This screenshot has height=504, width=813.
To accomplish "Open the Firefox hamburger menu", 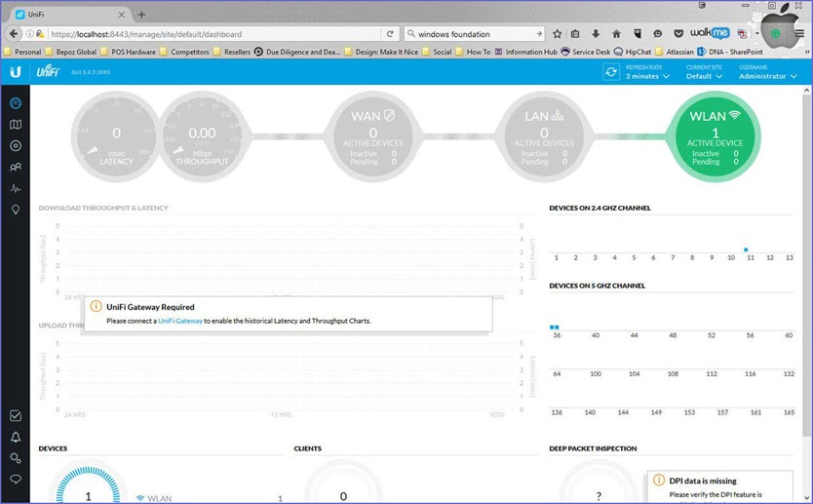I will click(799, 33).
